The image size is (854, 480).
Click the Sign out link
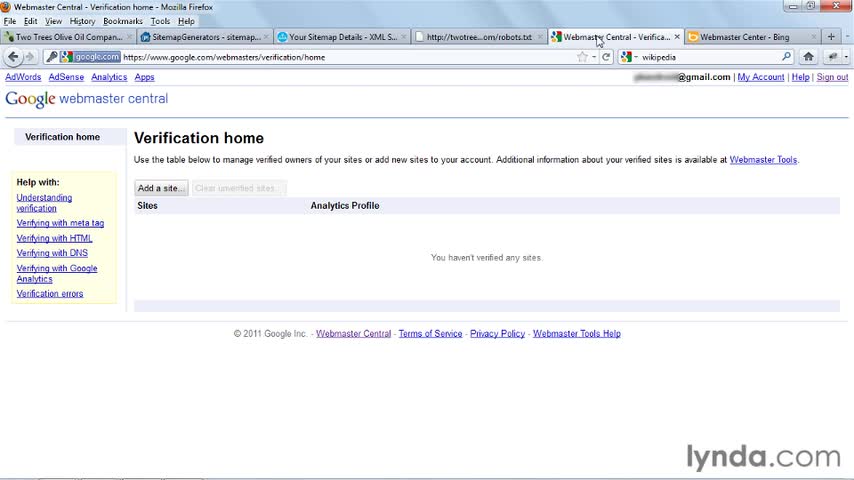[x=832, y=77]
